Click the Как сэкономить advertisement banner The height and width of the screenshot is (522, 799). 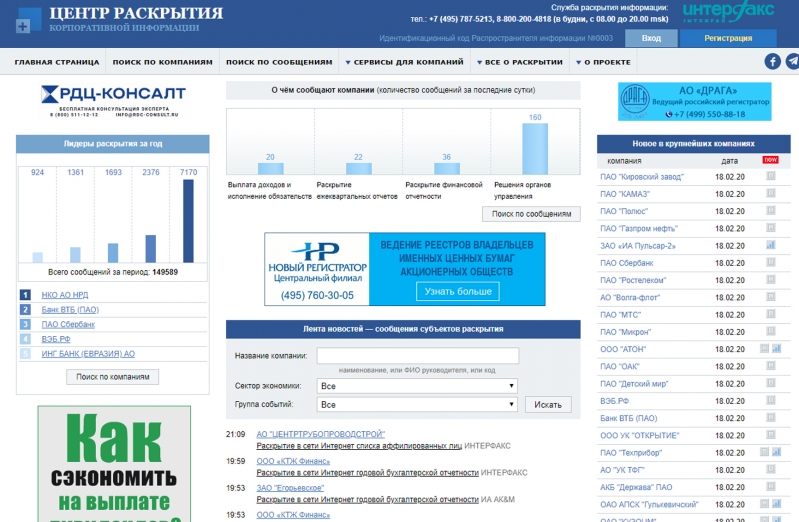tap(114, 464)
